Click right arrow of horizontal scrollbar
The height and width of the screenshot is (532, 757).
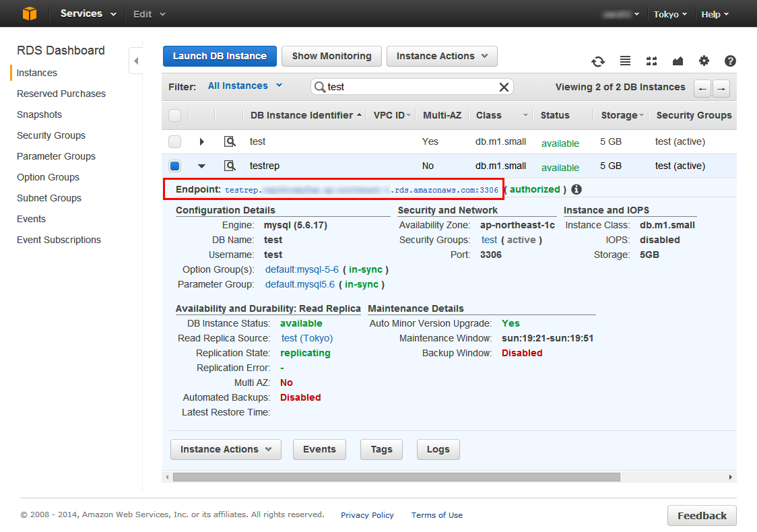(731, 477)
